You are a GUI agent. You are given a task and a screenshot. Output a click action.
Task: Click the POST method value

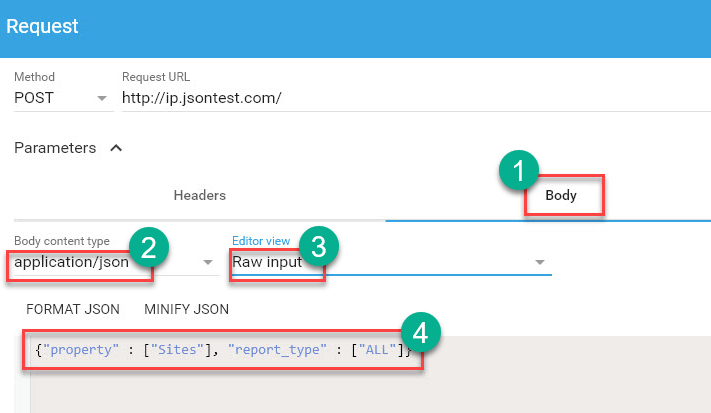(37, 98)
